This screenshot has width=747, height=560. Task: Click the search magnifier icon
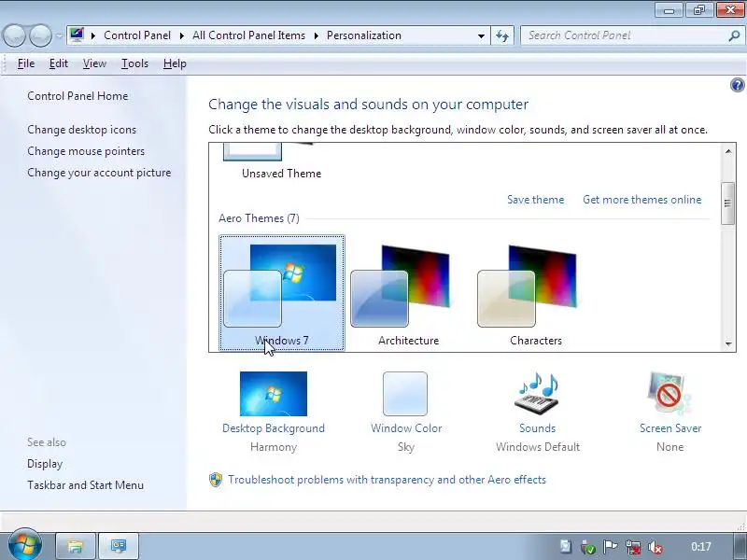click(x=734, y=35)
